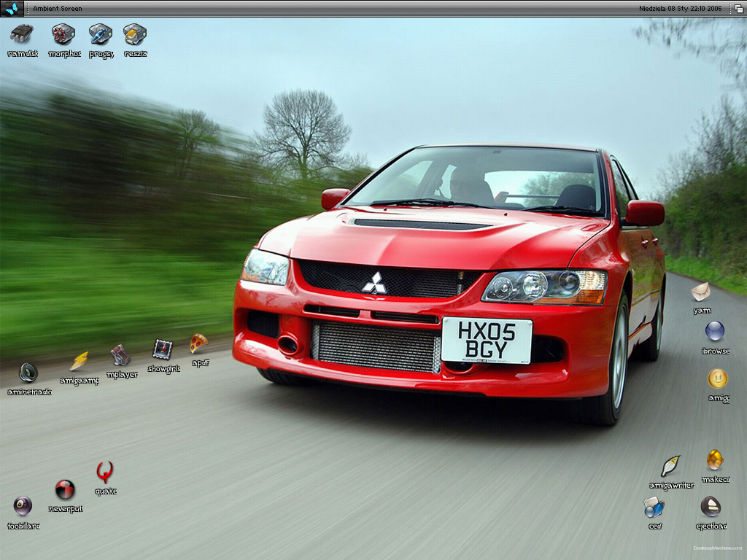Open the makecd icon
The width and height of the screenshot is (747, 560).
(715, 460)
